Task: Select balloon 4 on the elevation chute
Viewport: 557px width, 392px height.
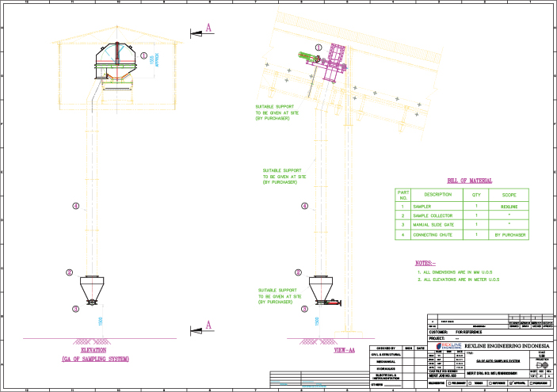Action: point(75,206)
